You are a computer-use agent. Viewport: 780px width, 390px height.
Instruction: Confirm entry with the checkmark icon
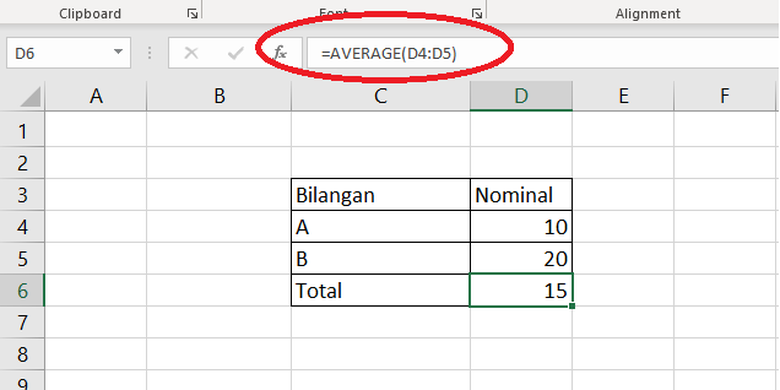[235, 53]
